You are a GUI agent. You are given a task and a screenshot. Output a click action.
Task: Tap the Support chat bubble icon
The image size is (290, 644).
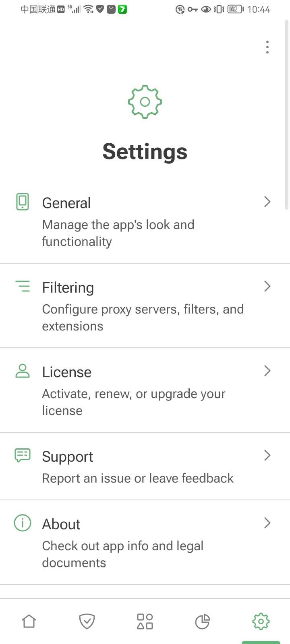pos(23,455)
